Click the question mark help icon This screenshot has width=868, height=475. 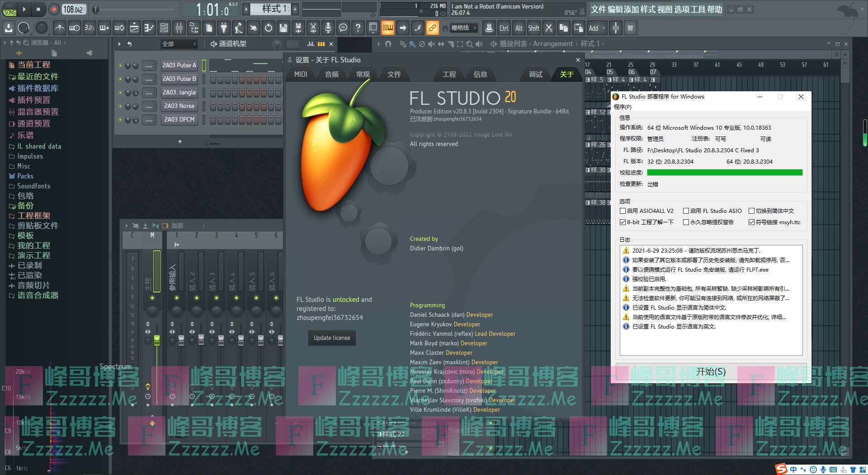coord(358,28)
